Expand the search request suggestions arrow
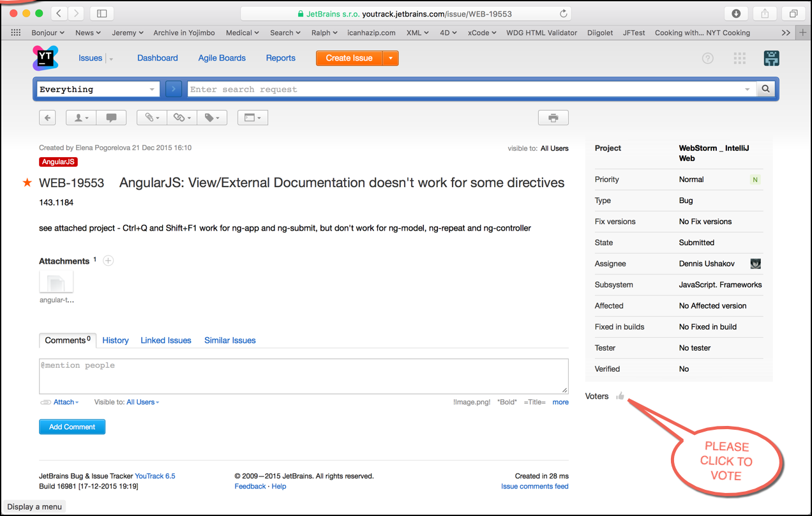 click(x=748, y=89)
